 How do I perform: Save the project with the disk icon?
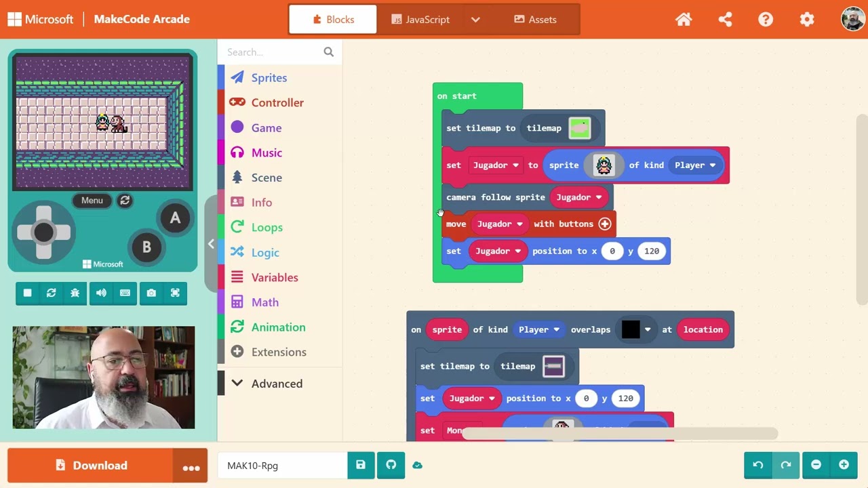click(361, 465)
